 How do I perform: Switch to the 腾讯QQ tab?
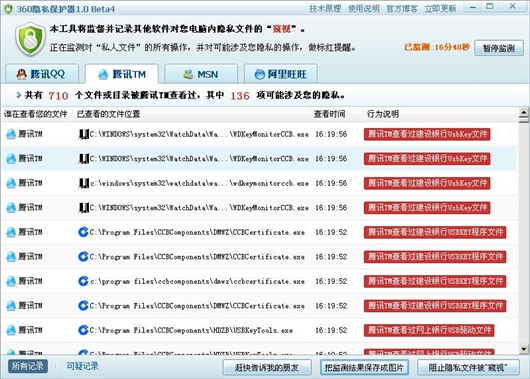coord(42,74)
